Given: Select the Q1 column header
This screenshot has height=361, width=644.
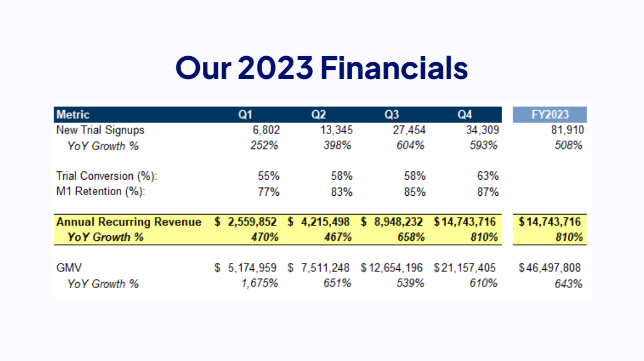Looking at the screenshot, I should click(x=246, y=115).
